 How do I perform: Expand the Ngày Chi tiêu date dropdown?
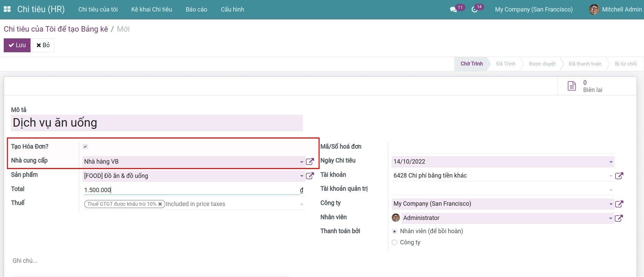[611, 162]
